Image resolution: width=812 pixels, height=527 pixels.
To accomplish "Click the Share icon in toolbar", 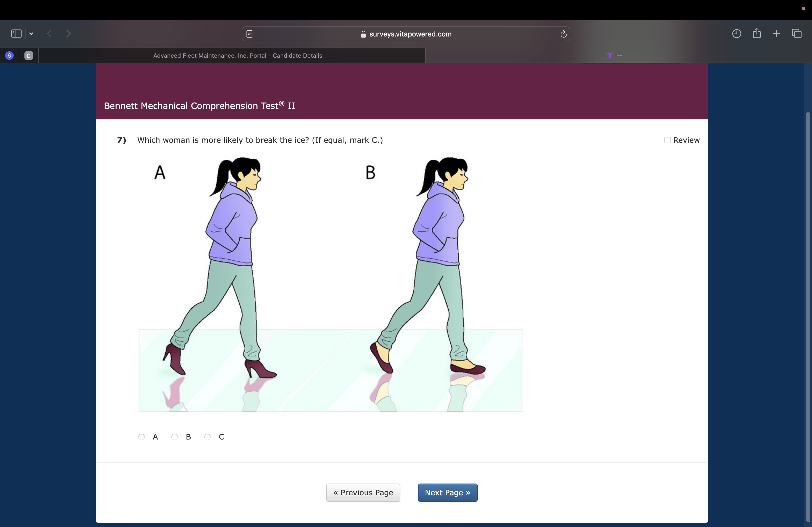I will pos(756,33).
